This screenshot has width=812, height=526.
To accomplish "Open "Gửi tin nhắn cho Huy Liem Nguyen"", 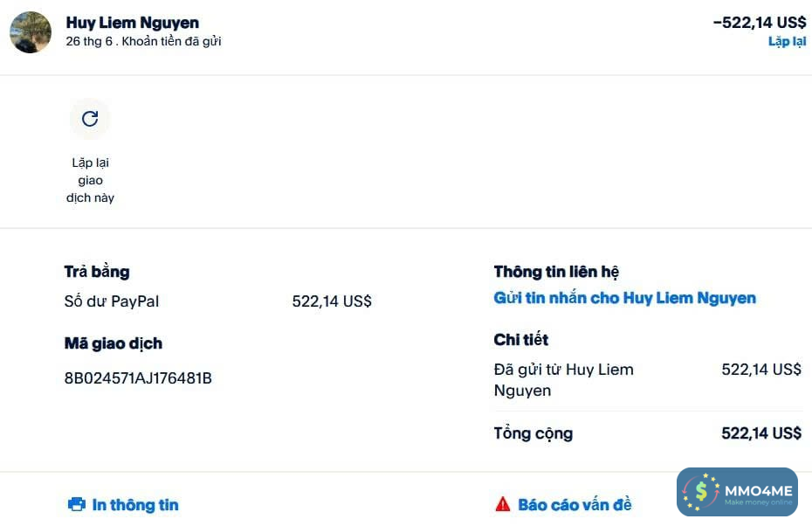I will 624,298.
